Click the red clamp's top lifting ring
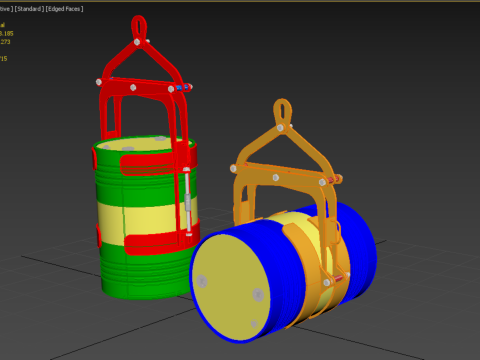The width and height of the screenshot is (480, 360). pyautogui.click(x=139, y=27)
